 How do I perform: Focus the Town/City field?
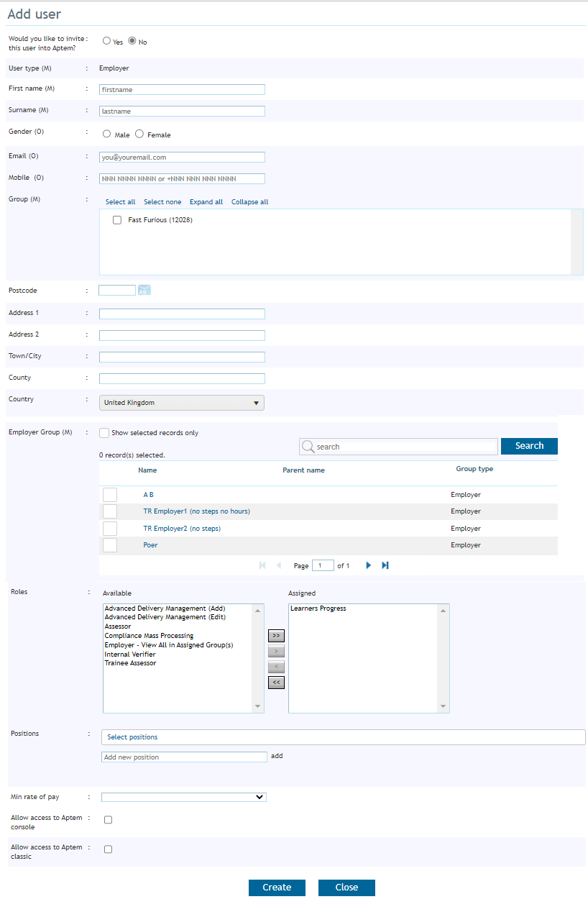tap(182, 357)
